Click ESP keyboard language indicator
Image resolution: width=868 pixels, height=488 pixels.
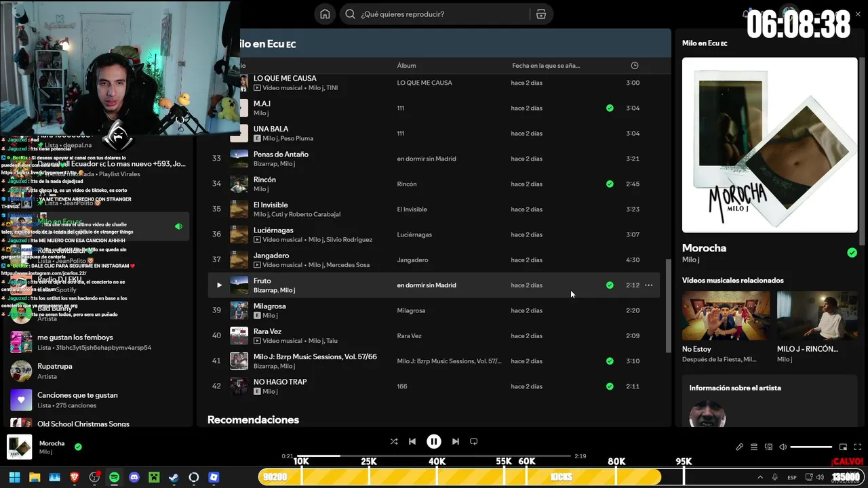(x=792, y=477)
